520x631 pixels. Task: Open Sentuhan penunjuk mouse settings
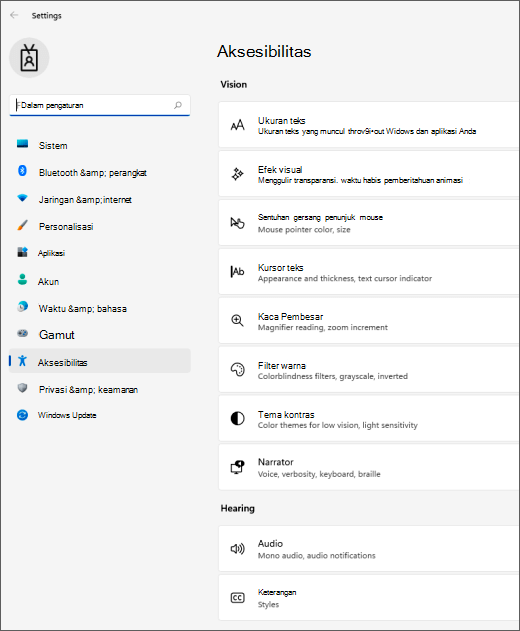[x=369, y=223]
